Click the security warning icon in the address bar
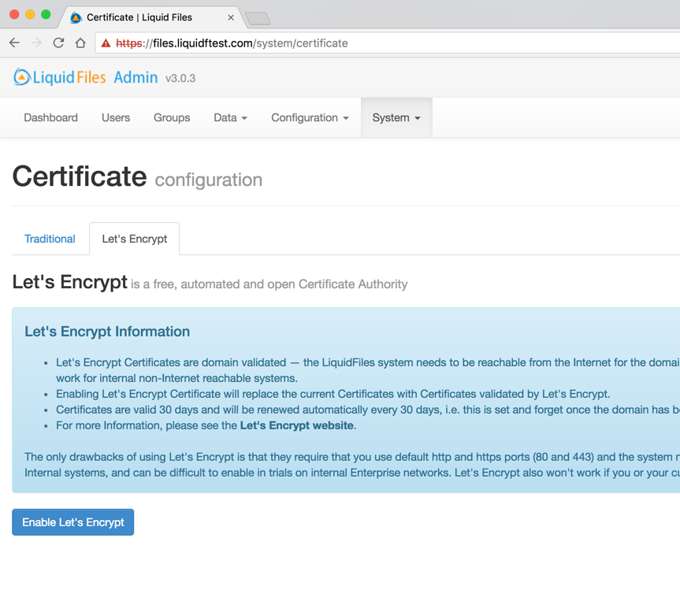Screen dimensions: 680x616 click(x=104, y=43)
